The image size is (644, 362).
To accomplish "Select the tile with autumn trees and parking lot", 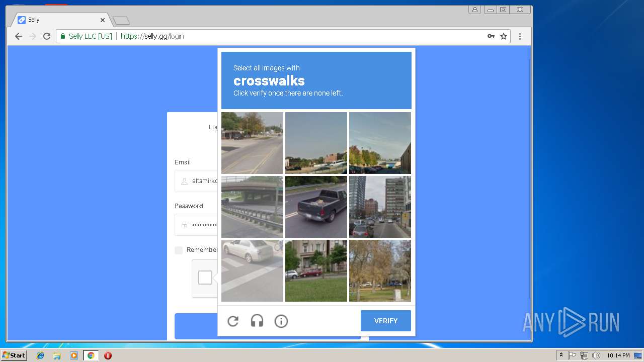I will coord(380,143).
